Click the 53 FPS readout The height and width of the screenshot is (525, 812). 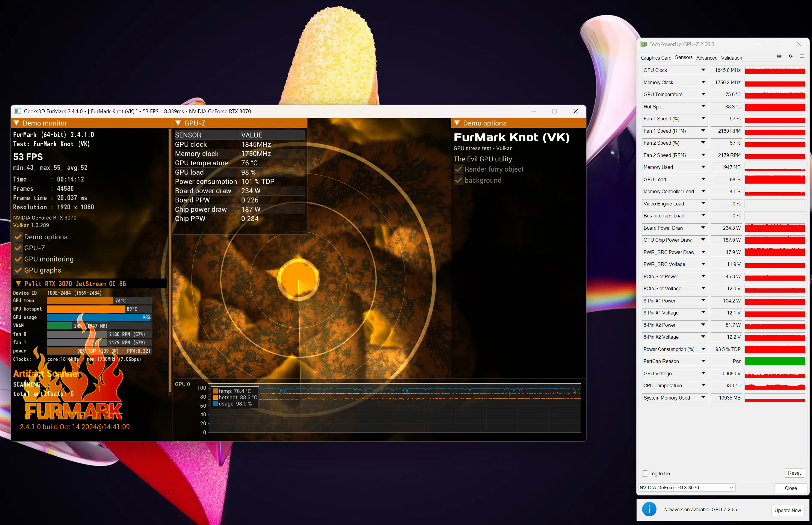(x=28, y=157)
